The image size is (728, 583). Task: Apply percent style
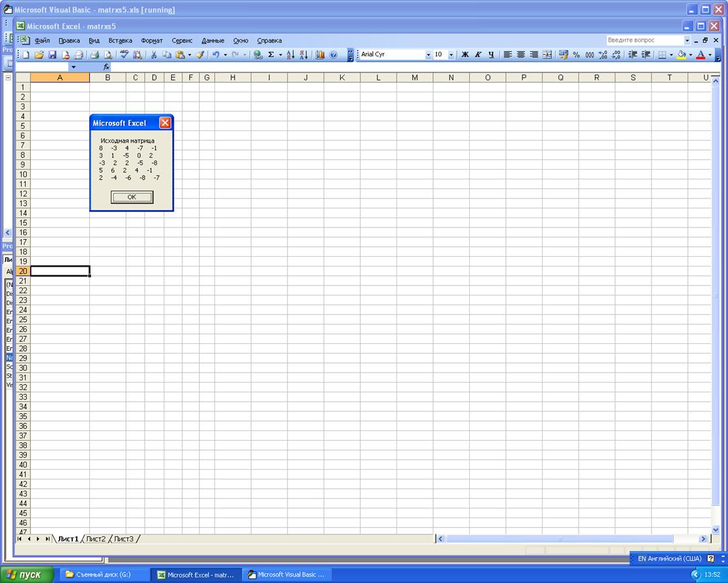(x=576, y=55)
